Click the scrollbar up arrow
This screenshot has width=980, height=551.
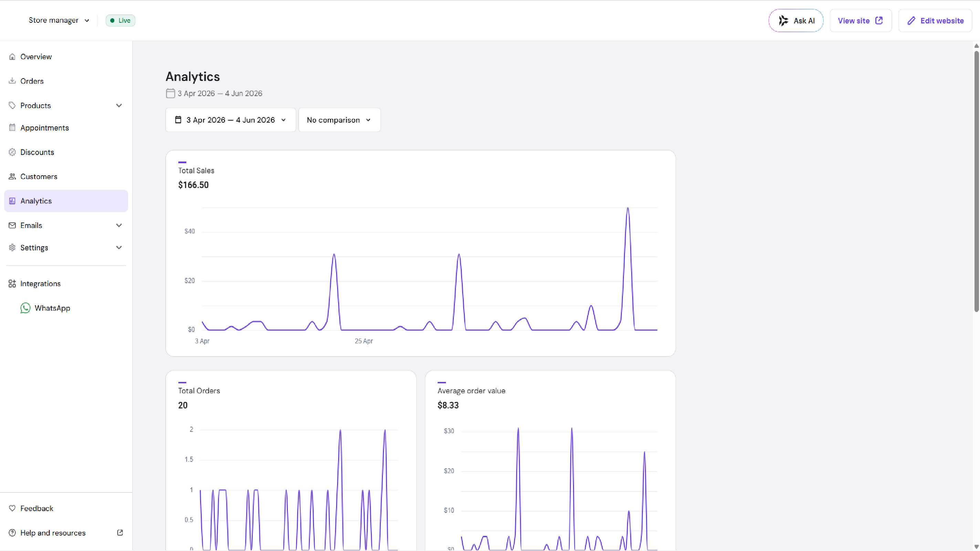click(976, 46)
